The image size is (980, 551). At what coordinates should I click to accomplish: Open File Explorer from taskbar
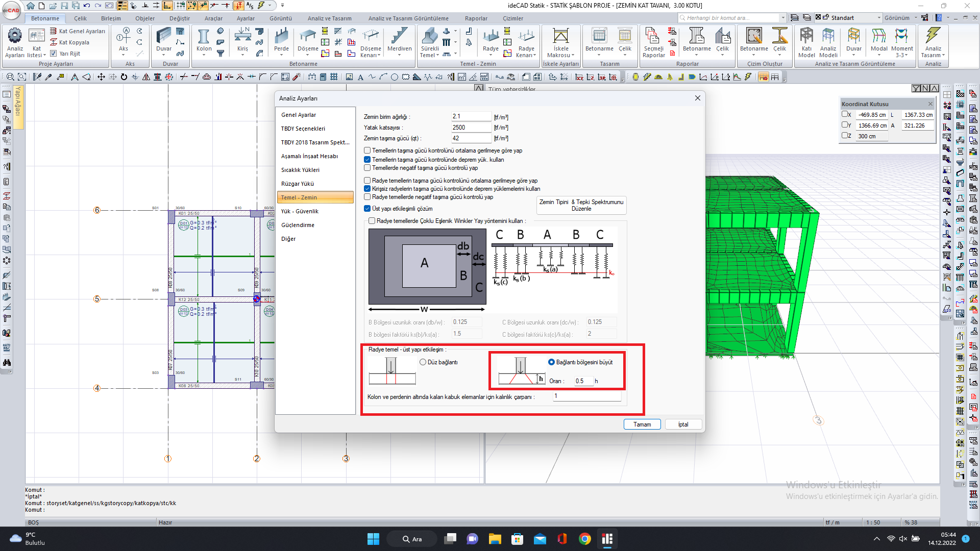(495, 539)
